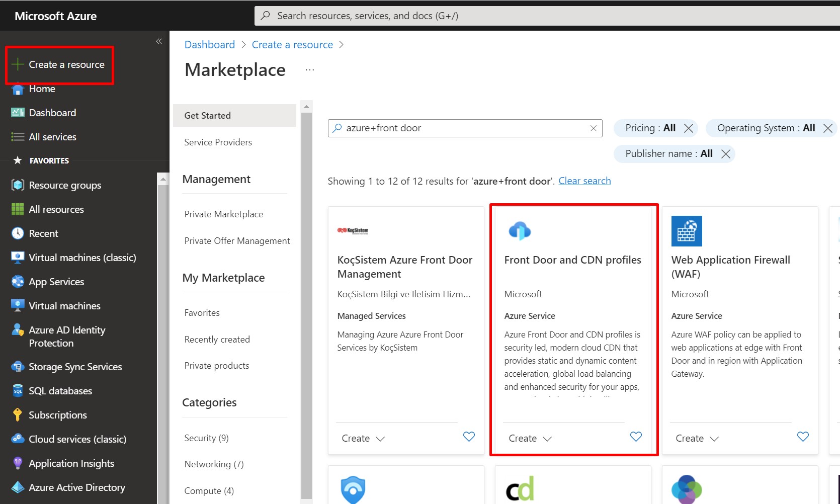Click the Clear search link
This screenshot has width=840, height=504.
(x=584, y=181)
